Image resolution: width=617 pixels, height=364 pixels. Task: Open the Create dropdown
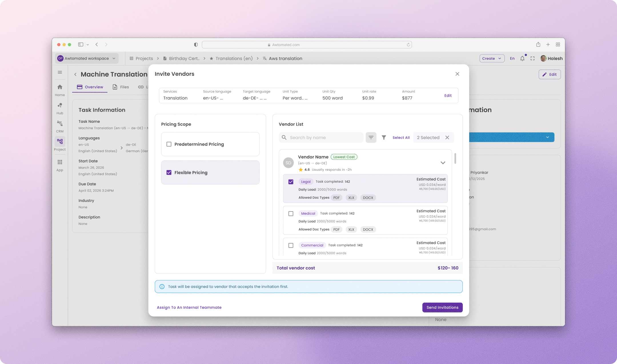pyautogui.click(x=492, y=58)
